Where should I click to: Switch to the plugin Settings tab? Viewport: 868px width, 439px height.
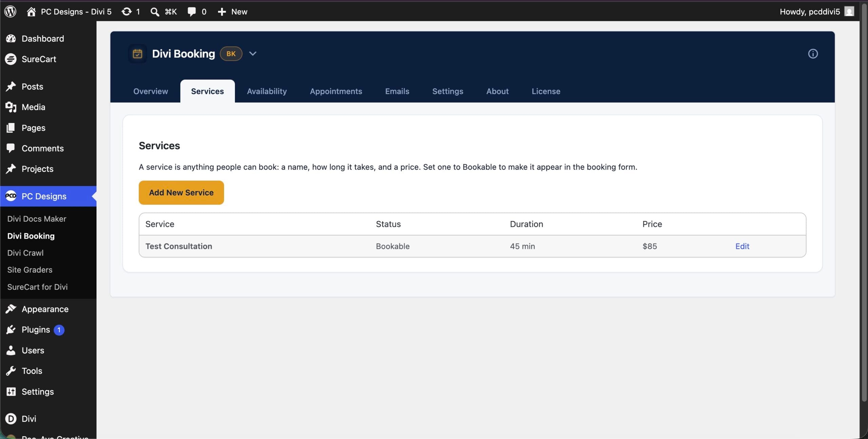pos(448,91)
